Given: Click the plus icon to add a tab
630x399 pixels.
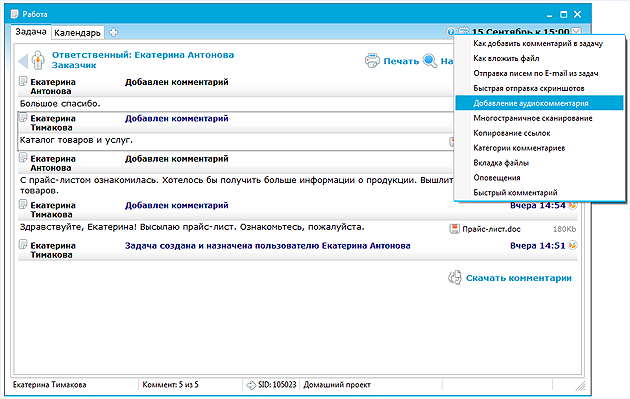Looking at the screenshot, I should pos(113,33).
